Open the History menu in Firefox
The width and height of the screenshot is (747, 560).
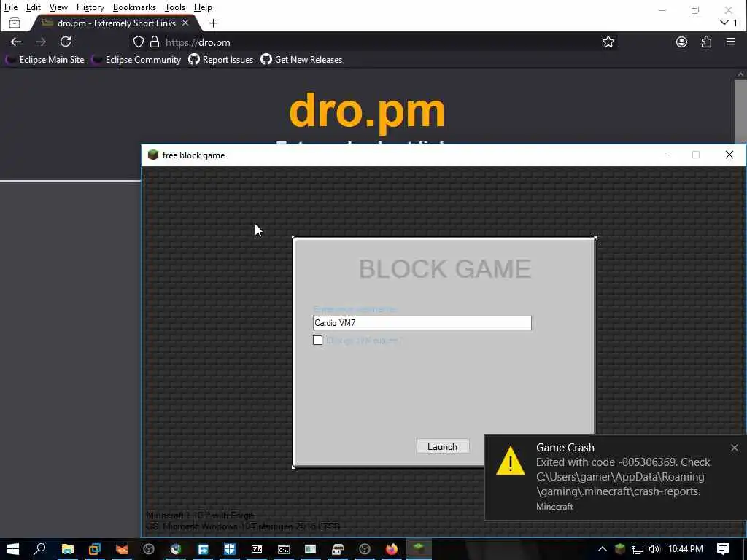(x=90, y=7)
